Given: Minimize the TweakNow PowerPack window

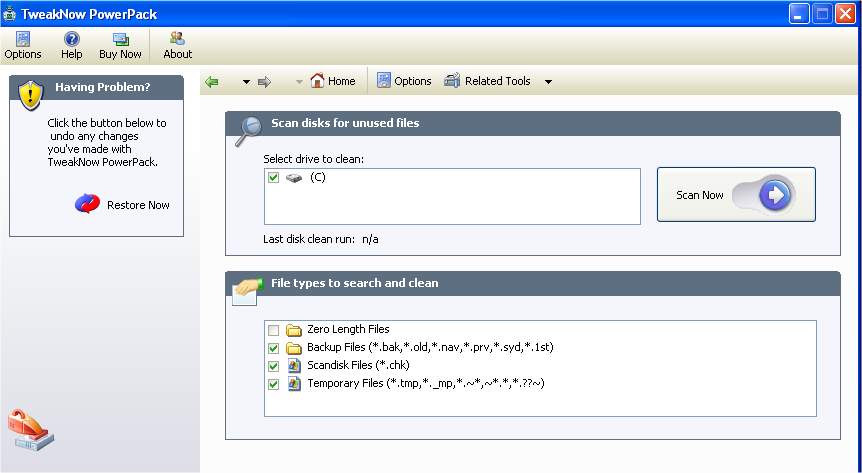Looking at the screenshot, I should 799,14.
